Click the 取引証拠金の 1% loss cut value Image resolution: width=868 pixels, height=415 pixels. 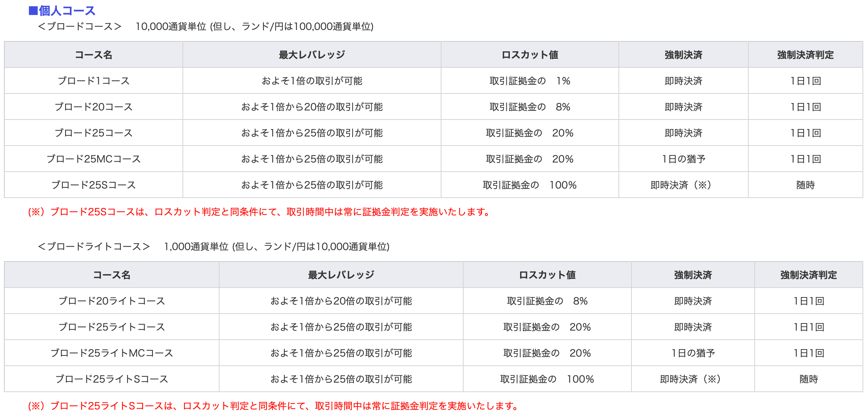tap(530, 81)
